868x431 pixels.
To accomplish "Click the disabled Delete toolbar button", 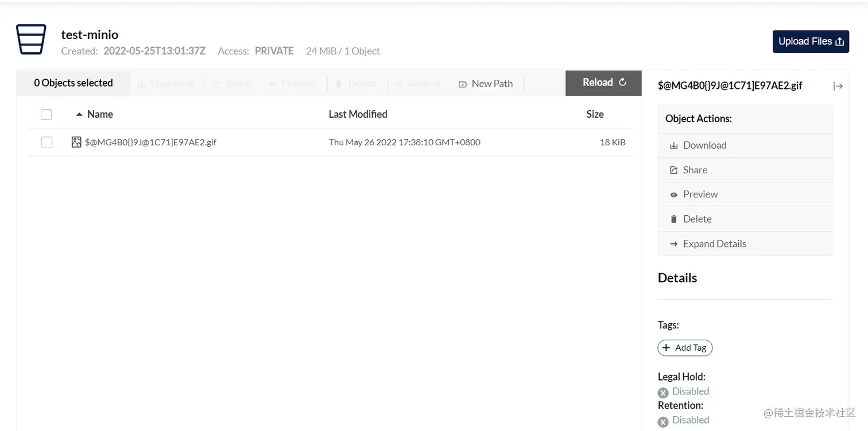I will pyautogui.click(x=355, y=84).
